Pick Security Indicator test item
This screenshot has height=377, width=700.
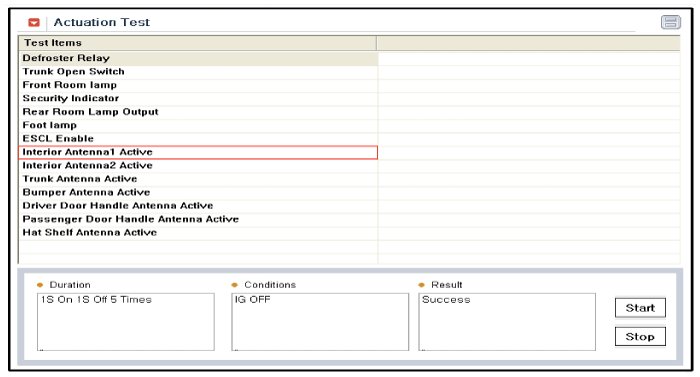(x=198, y=99)
